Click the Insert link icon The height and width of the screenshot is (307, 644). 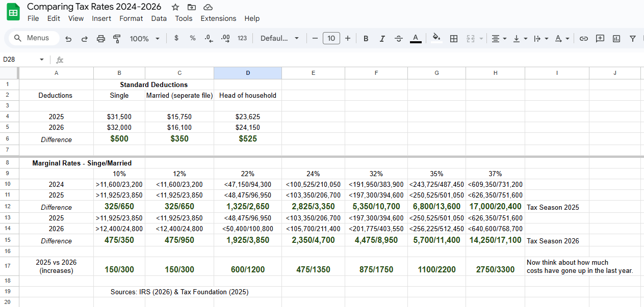pyautogui.click(x=584, y=39)
